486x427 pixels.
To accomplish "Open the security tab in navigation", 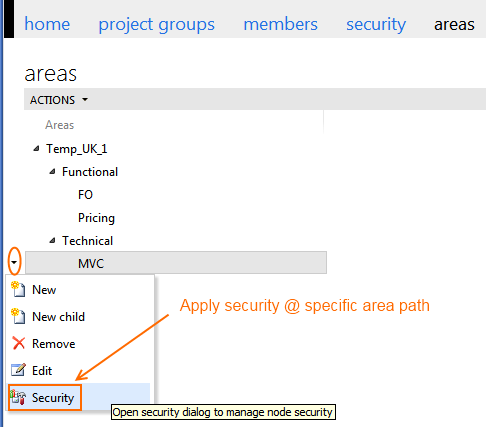I will (x=376, y=25).
